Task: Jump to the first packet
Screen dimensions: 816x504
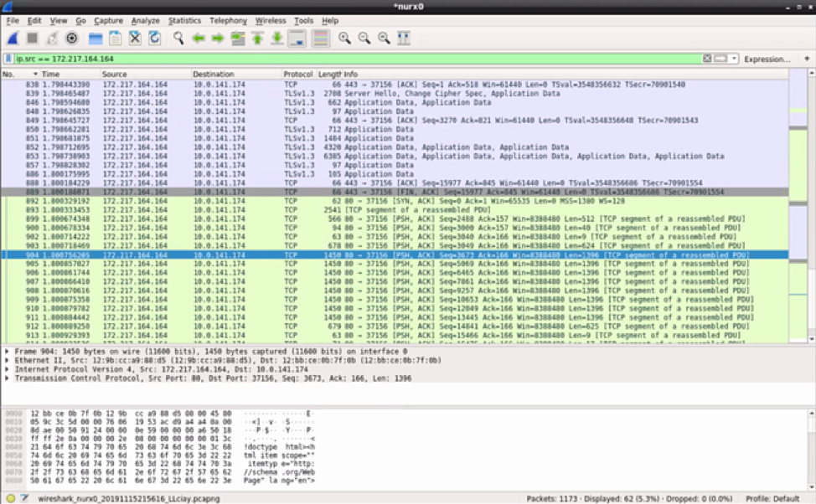Action: coord(257,38)
